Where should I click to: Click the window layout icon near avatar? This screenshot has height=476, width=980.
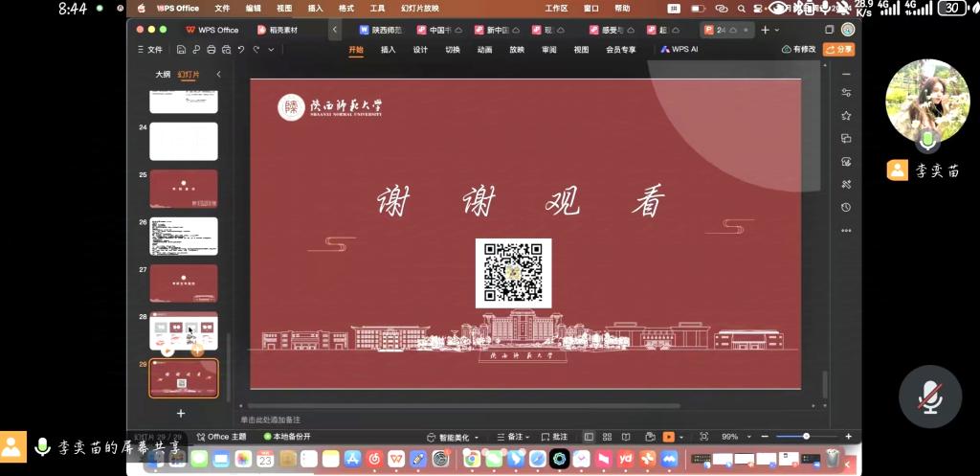[x=830, y=30]
